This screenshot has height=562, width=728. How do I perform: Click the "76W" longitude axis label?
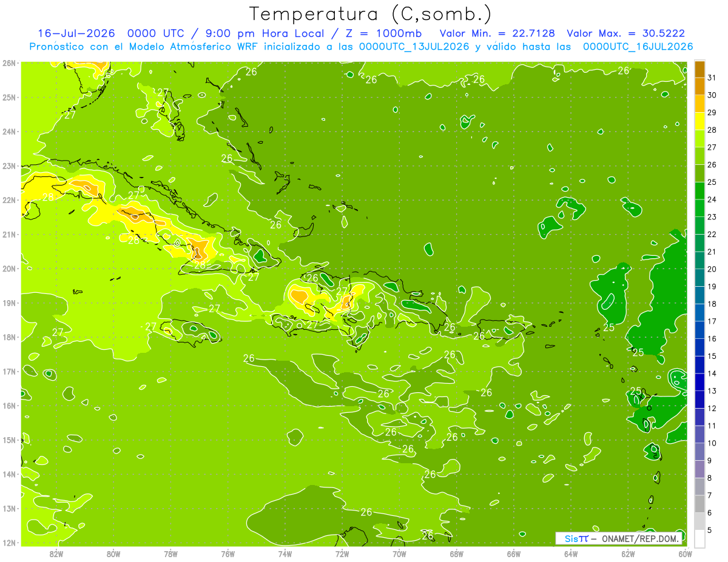tap(228, 554)
